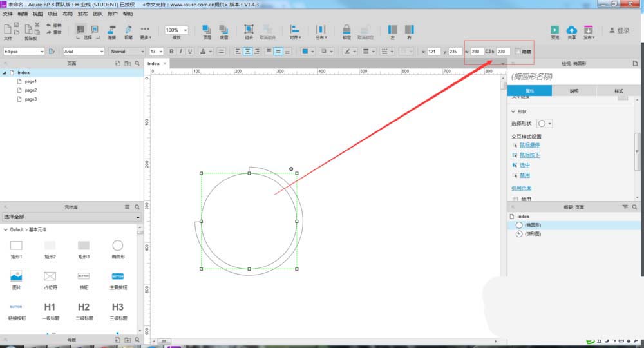The height and width of the screenshot is (348, 644).
Task: Open the Normal font weight dropdown
Action: click(x=128, y=52)
